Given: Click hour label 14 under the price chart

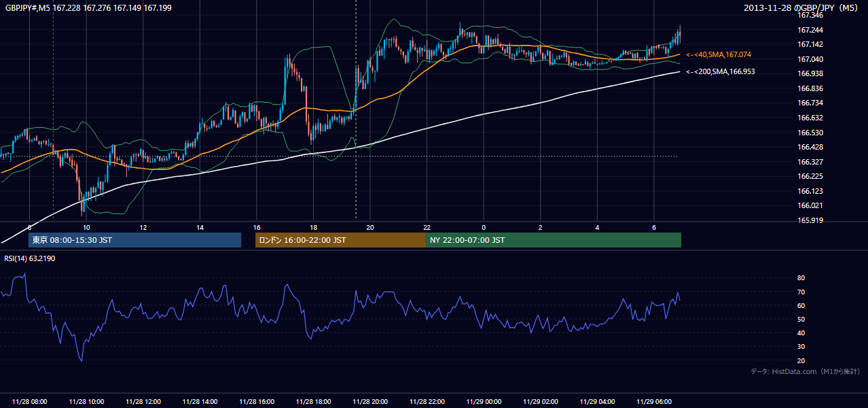Looking at the screenshot, I should (200, 227).
